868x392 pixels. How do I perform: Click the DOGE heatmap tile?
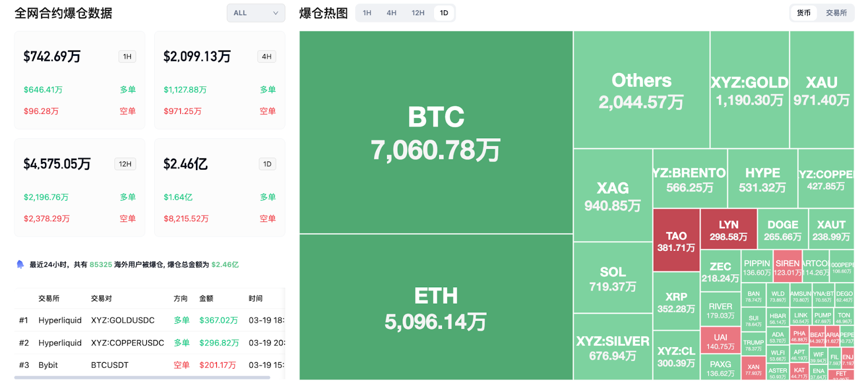782,228
